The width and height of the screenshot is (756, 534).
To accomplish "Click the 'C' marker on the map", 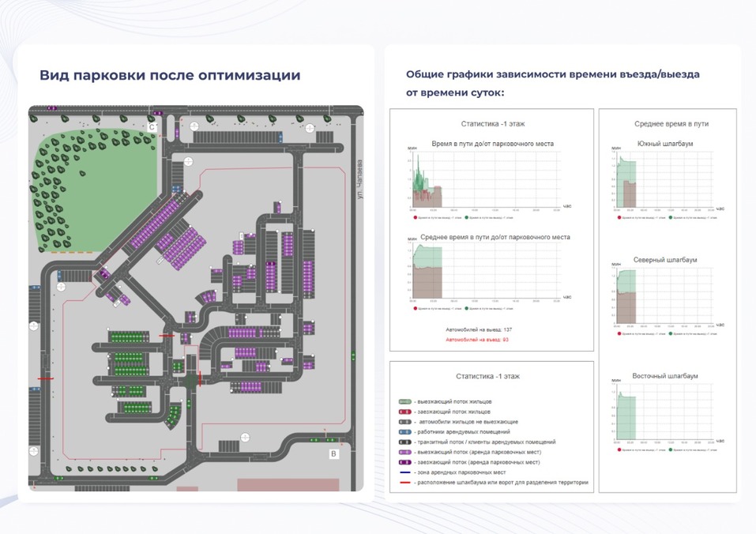I will [x=152, y=126].
